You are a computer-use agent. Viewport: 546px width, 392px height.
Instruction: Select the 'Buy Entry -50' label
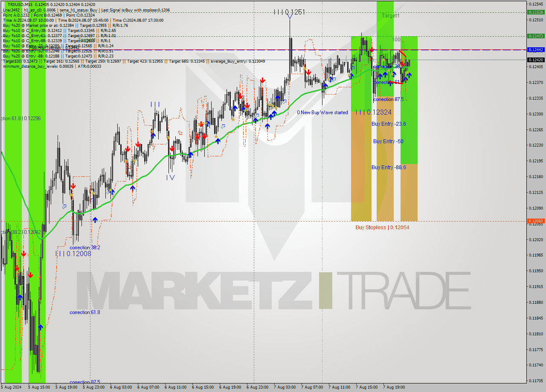click(388, 141)
